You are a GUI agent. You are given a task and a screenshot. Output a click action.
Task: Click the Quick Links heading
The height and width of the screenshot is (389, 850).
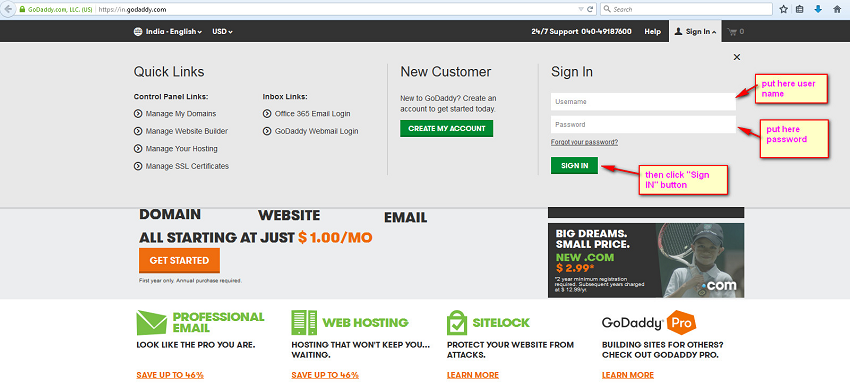(x=169, y=72)
